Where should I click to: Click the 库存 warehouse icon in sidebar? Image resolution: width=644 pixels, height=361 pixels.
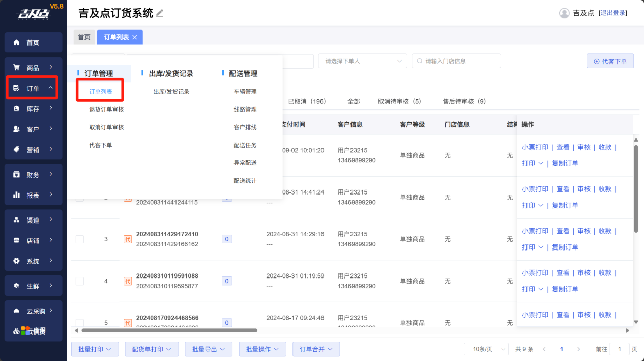coord(17,108)
